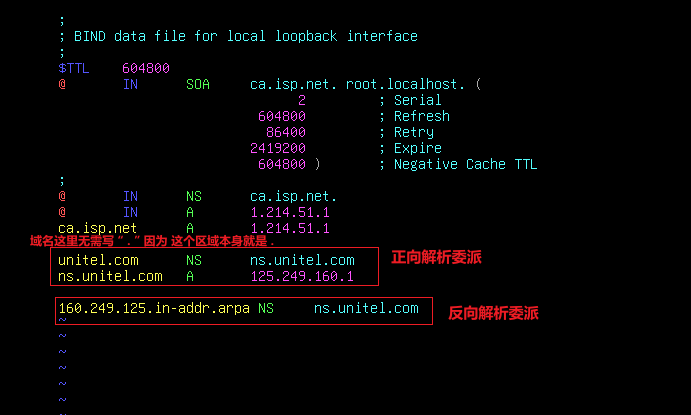
Task: Click the SOA record type keyword
Action: (x=198, y=84)
